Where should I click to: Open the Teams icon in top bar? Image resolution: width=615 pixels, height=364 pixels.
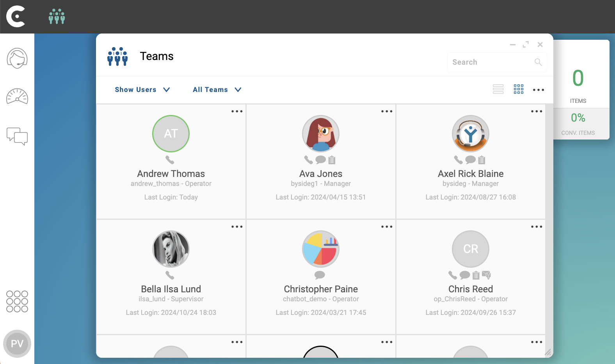pos(57,16)
